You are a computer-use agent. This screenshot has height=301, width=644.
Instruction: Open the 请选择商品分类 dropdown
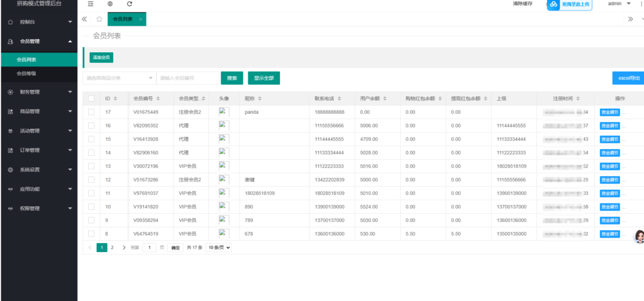(x=119, y=78)
